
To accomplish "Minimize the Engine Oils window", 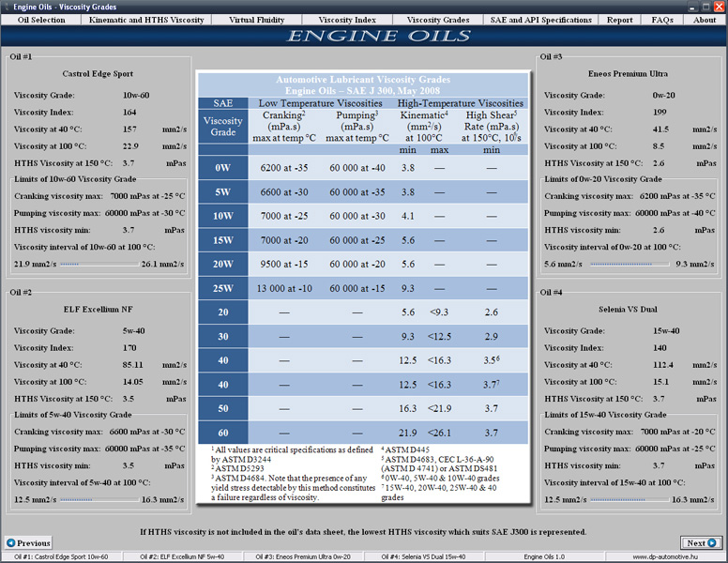I will click(x=692, y=7).
